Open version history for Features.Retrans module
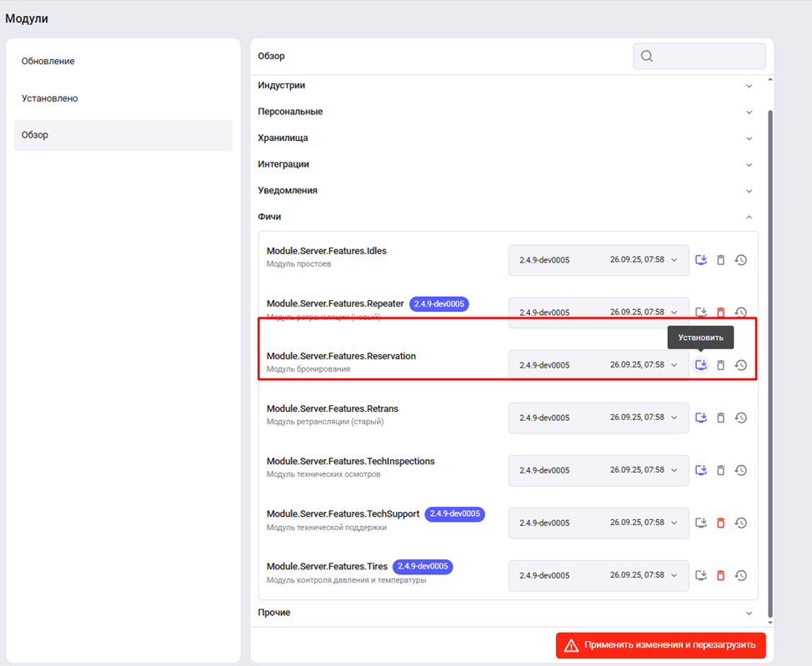Viewport: 812px width, 666px height. click(740, 418)
